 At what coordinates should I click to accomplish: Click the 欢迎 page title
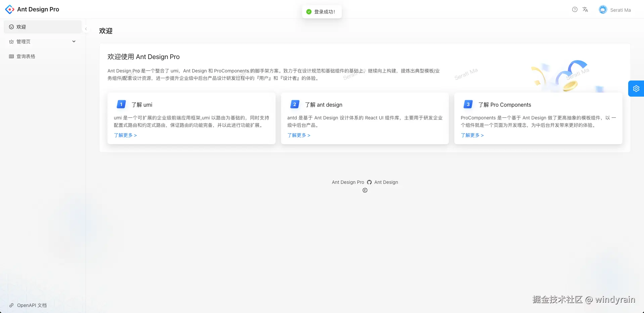point(106,31)
